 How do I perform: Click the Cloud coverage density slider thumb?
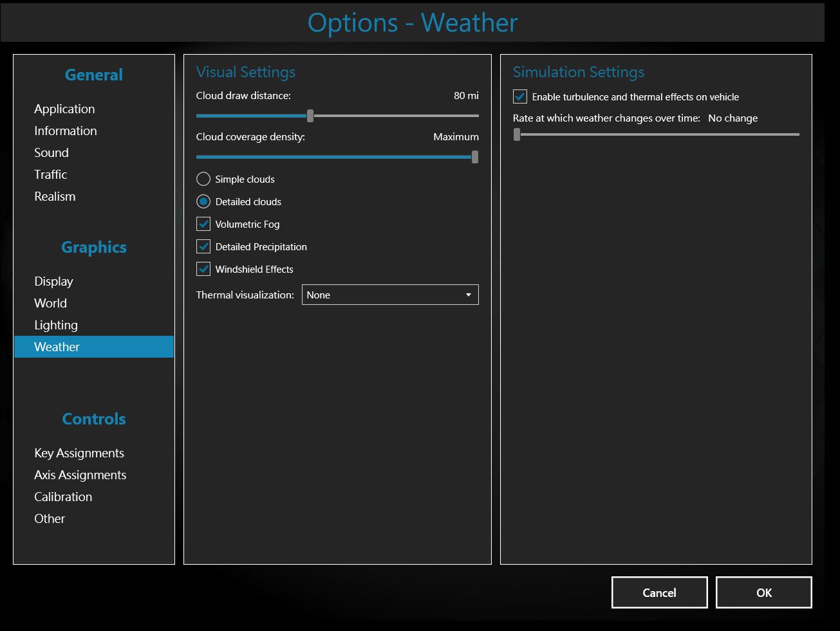[x=475, y=157]
